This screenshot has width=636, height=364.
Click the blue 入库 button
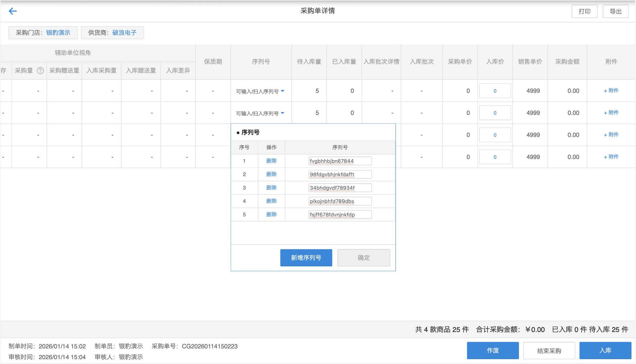[605, 350]
